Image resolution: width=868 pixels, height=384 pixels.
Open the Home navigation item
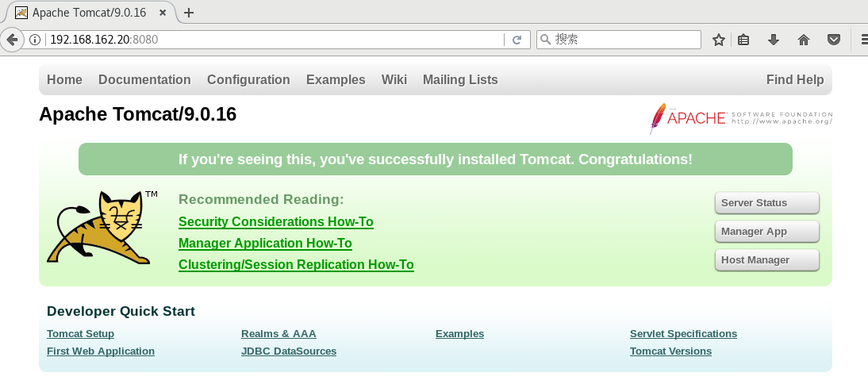click(64, 79)
